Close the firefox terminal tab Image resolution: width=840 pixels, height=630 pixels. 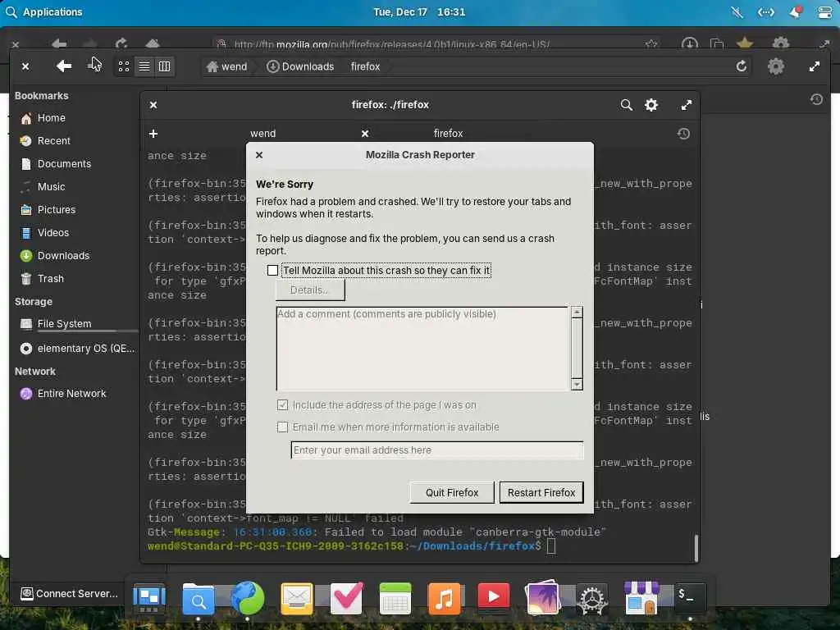coord(365,134)
